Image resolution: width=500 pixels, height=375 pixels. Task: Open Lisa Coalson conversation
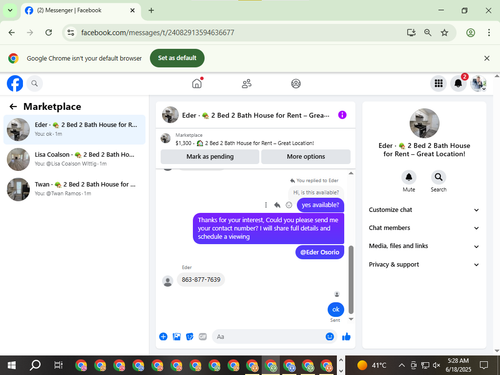[74, 159]
